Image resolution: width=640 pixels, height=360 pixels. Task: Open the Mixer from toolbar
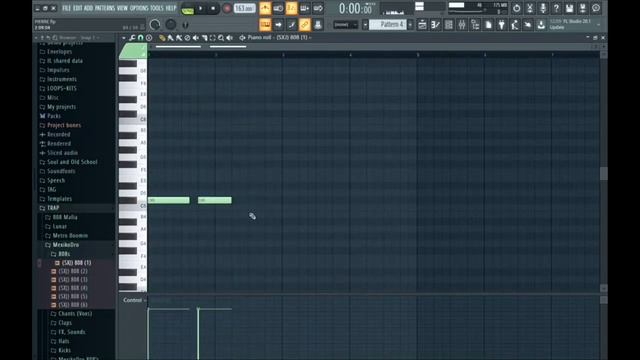tap(462, 24)
